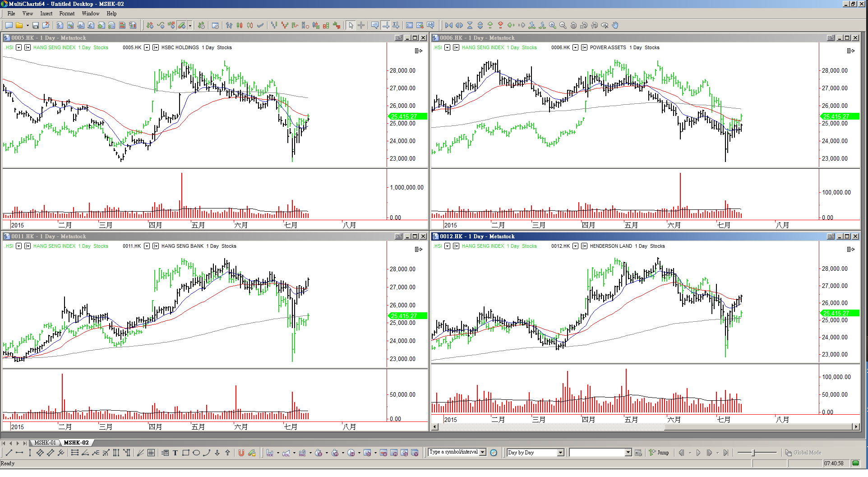Screen dimensions: 868x477
Task: Select the crosshair pointer tool
Action: pyautogui.click(x=361, y=25)
